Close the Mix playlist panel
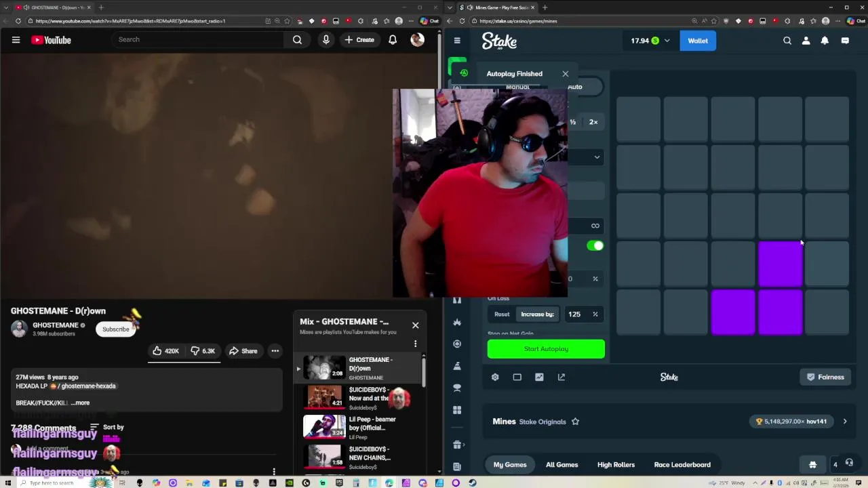 click(x=416, y=325)
